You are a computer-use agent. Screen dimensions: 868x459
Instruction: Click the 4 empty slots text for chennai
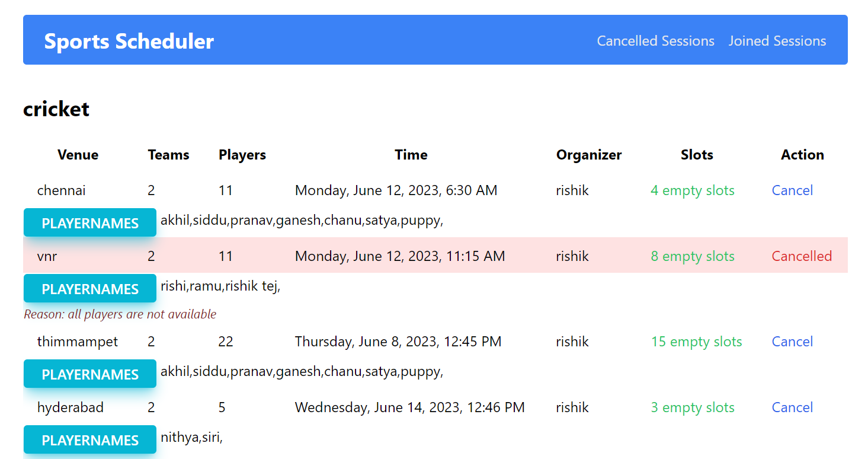[692, 190]
